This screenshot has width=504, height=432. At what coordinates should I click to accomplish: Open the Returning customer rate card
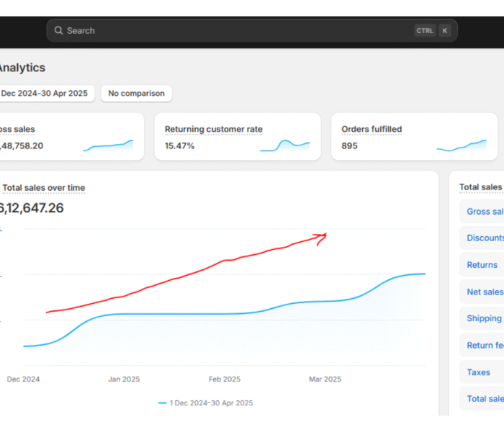(238, 137)
